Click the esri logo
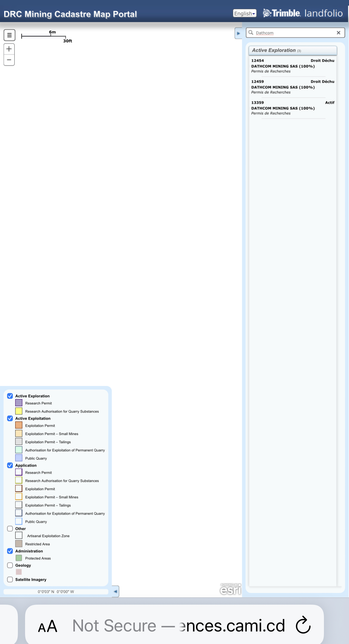 click(x=230, y=589)
